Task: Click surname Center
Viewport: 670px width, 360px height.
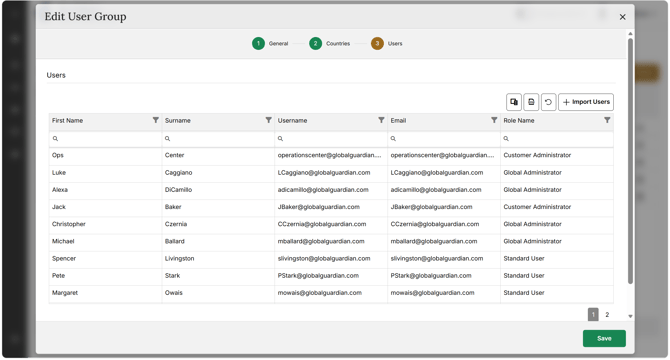Action: pyautogui.click(x=174, y=155)
